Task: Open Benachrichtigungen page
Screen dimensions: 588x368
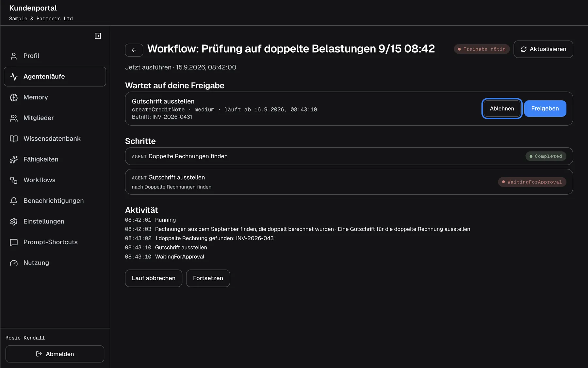Action: (x=55, y=201)
